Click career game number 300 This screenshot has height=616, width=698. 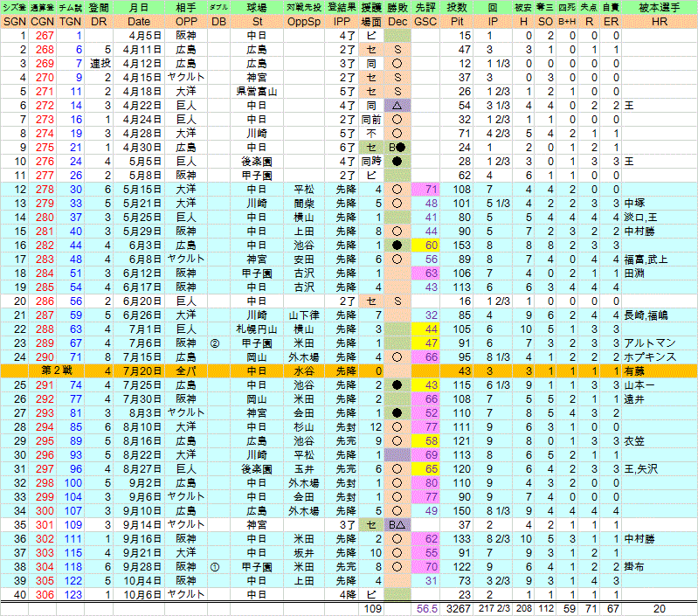point(45,511)
